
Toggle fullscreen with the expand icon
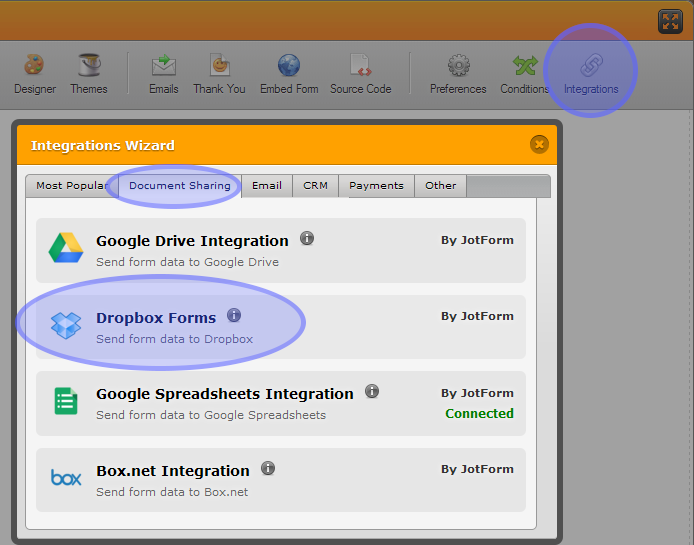pyautogui.click(x=670, y=21)
